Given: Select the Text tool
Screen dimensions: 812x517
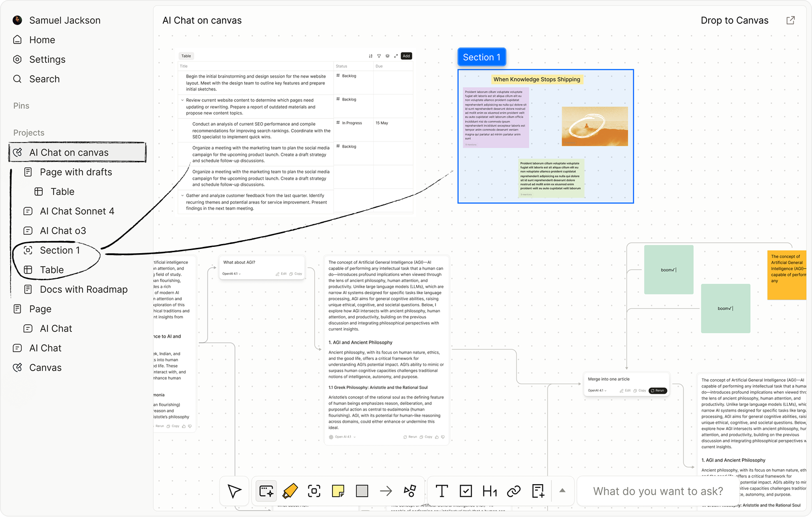Looking at the screenshot, I should pos(442,491).
